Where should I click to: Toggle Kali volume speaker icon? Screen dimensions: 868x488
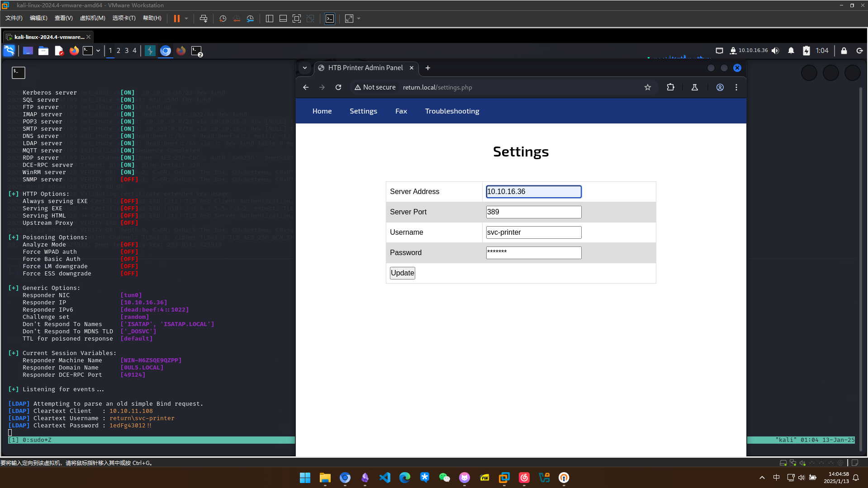(775, 51)
